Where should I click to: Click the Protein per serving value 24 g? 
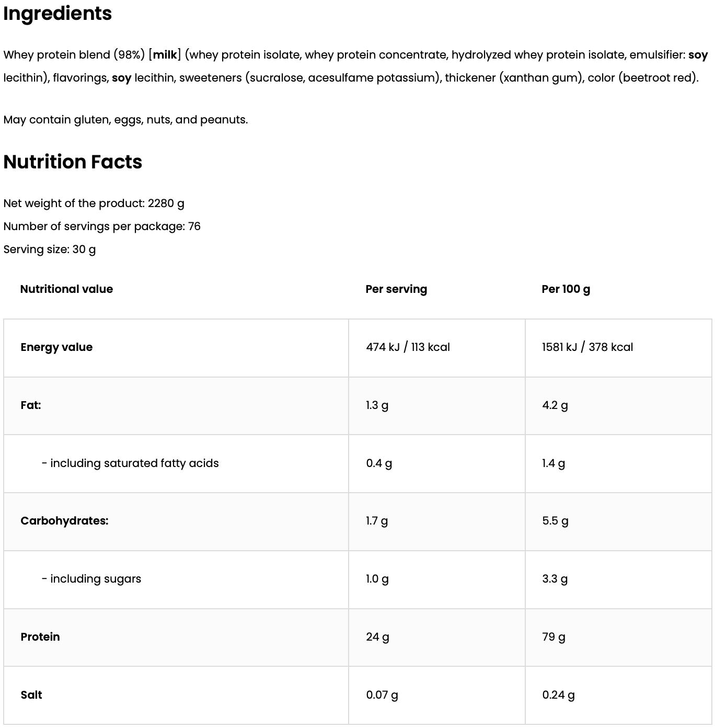click(377, 637)
